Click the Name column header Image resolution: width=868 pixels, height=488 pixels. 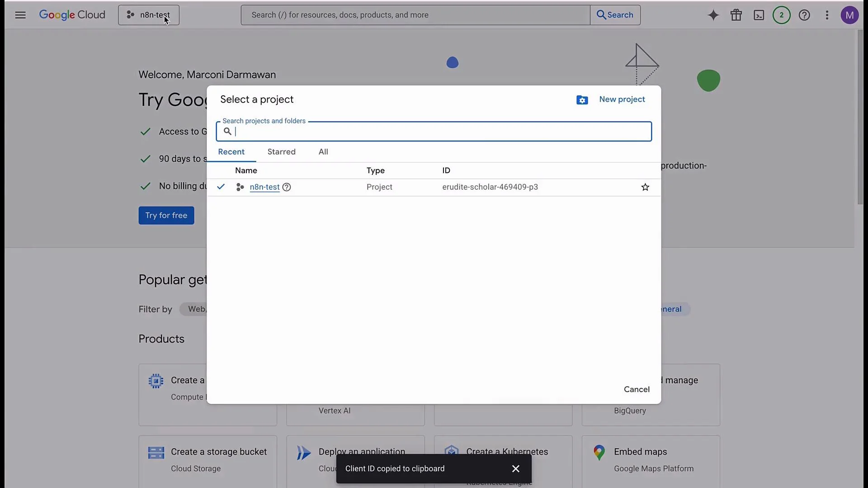point(246,170)
